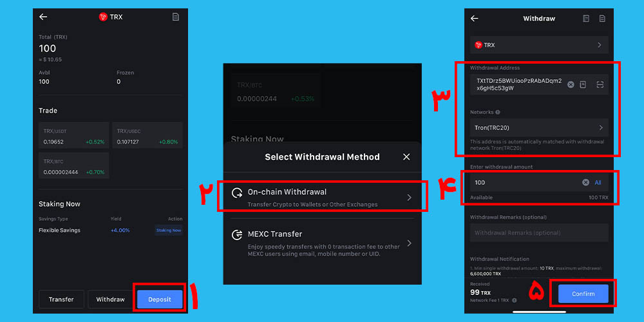Choose On-chain Withdrawal option
644x322 pixels.
point(322,197)
